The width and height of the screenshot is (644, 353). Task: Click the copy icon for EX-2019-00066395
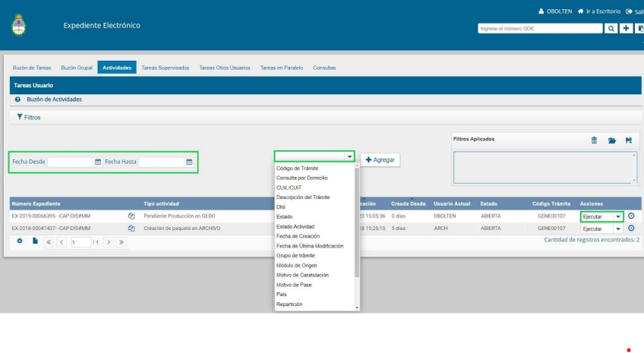131,216
